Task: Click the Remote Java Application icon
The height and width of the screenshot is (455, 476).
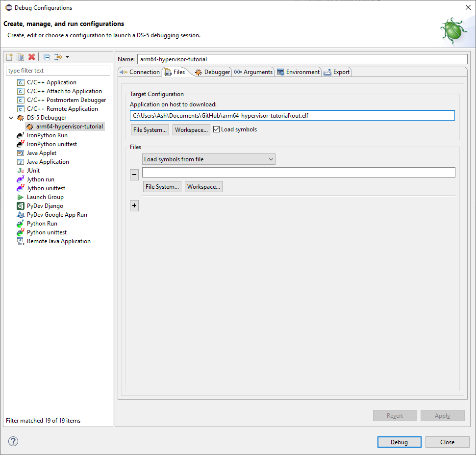Action: 20,241
